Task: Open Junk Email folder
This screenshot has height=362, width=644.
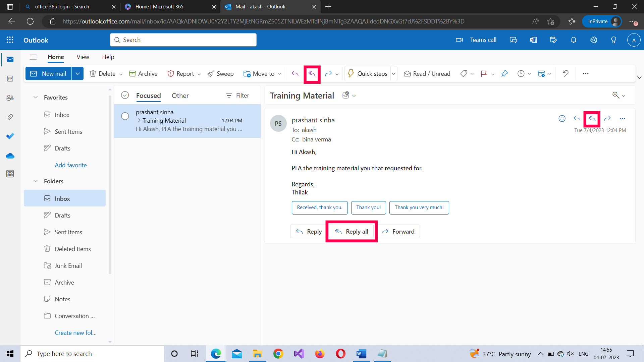Action: pyautogui.click(x=65, y=265)
